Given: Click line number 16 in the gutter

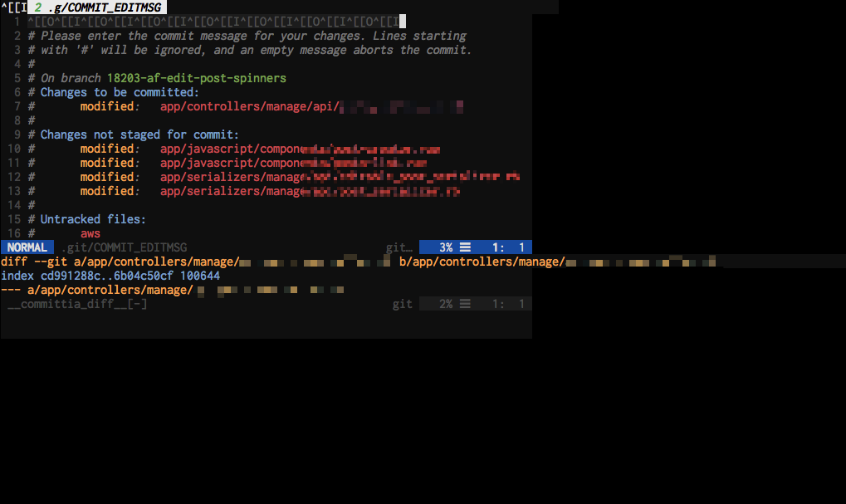Looking at the screenshot, I should tap(14, 233).
